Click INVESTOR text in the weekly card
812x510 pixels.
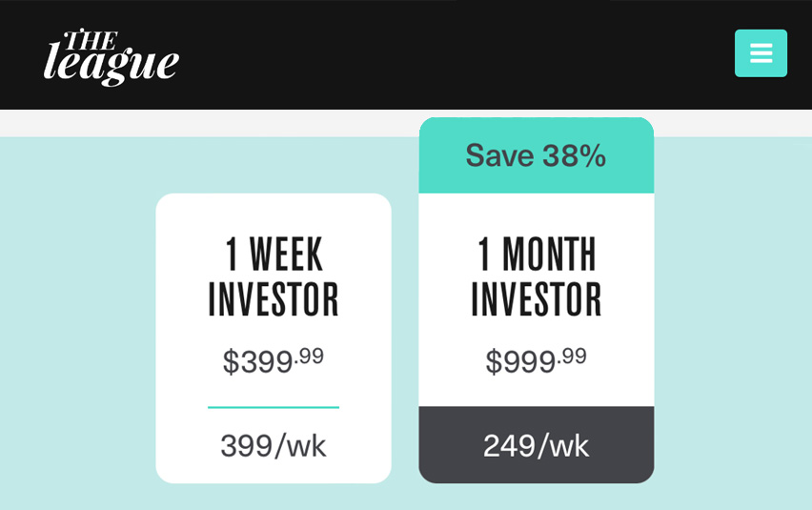click(274, 299)
